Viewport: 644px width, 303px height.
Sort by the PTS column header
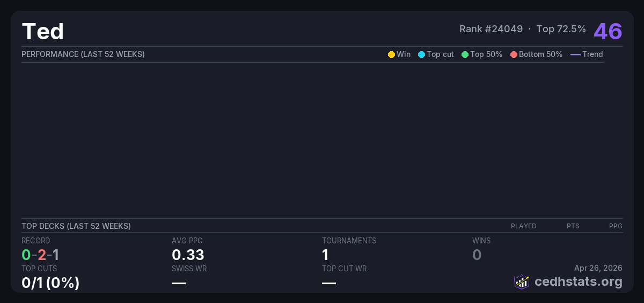pos(573,226)
